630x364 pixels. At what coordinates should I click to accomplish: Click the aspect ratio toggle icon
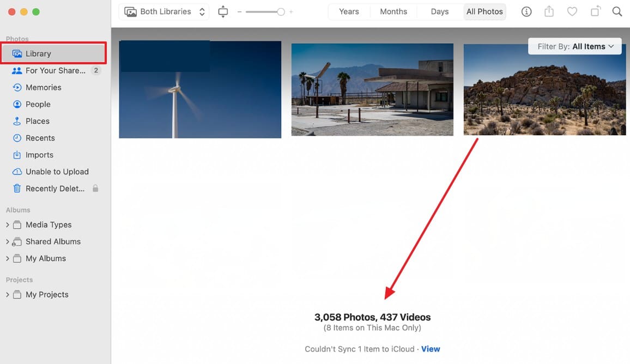(223, 11)
